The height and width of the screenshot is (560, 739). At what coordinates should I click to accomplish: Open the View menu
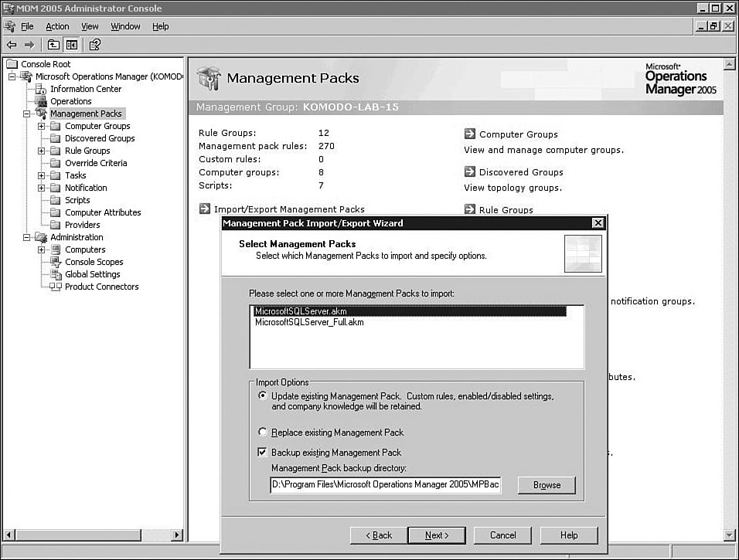pos(90,26)
